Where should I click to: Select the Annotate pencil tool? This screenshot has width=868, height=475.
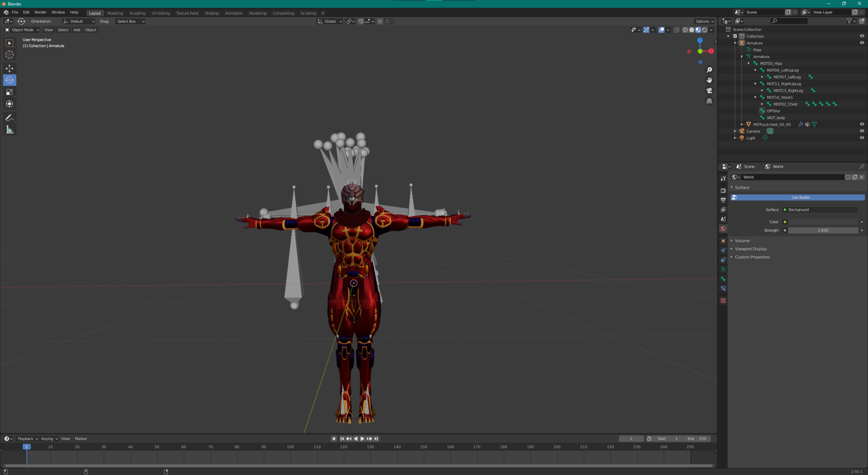(x=9, y=118)
